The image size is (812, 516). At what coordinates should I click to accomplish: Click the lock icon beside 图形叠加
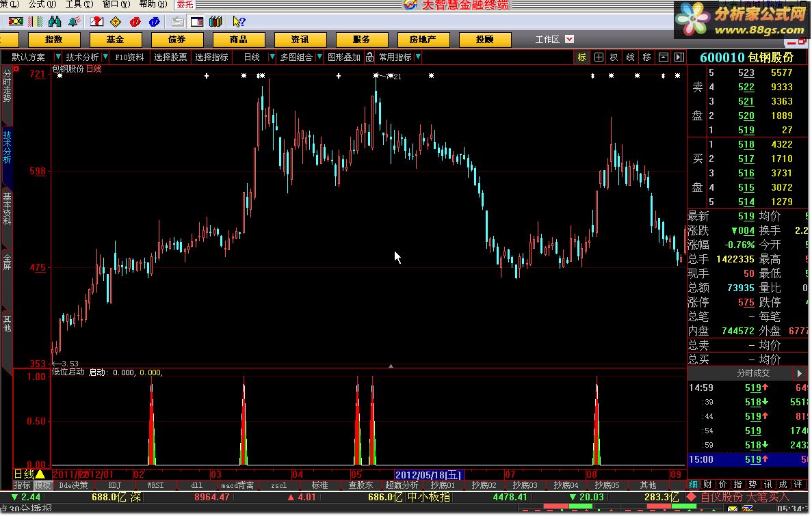(x=369, y=57)
